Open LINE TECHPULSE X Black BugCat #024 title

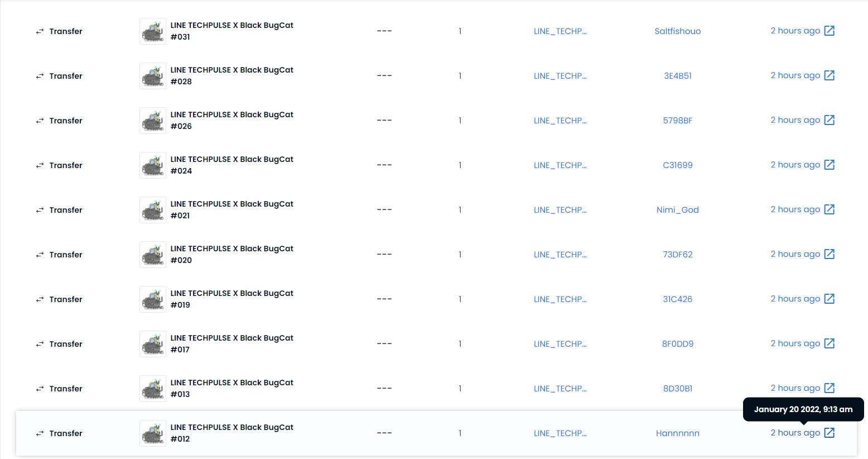pyautogui.click(x=232, y=165)
